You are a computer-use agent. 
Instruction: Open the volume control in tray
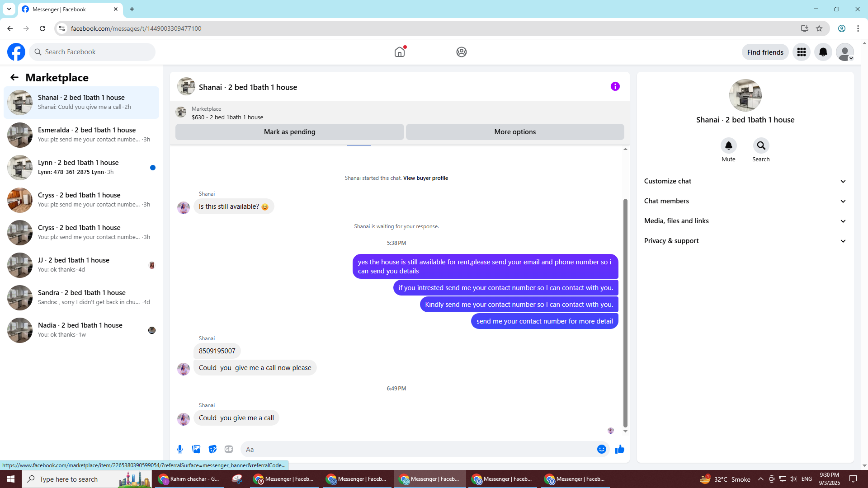pyautogui.click(x=793, y=479)
